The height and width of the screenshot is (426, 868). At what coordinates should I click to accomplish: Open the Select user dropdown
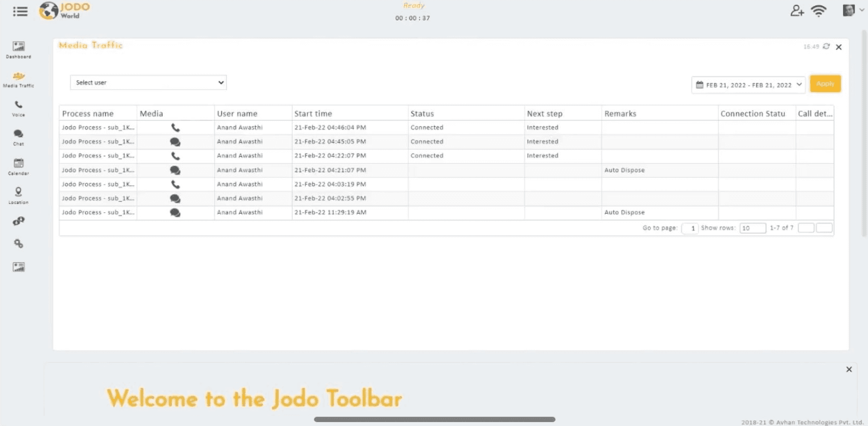(148, 83)
